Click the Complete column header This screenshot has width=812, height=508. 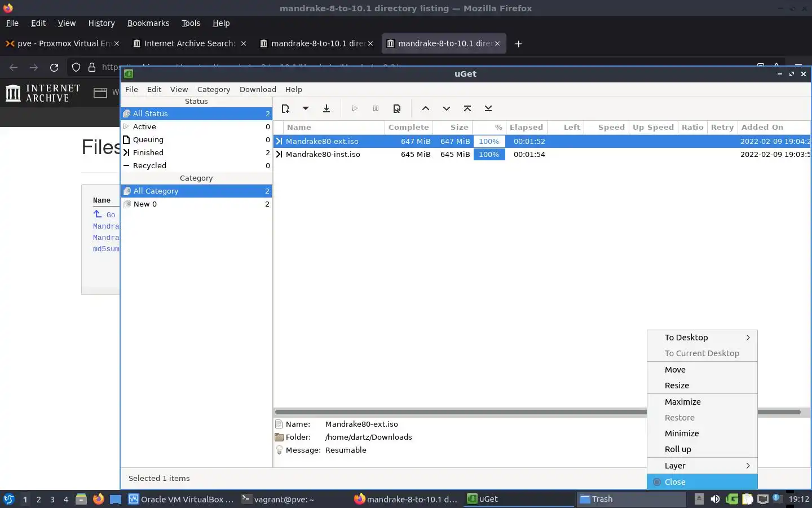(409, 127)
